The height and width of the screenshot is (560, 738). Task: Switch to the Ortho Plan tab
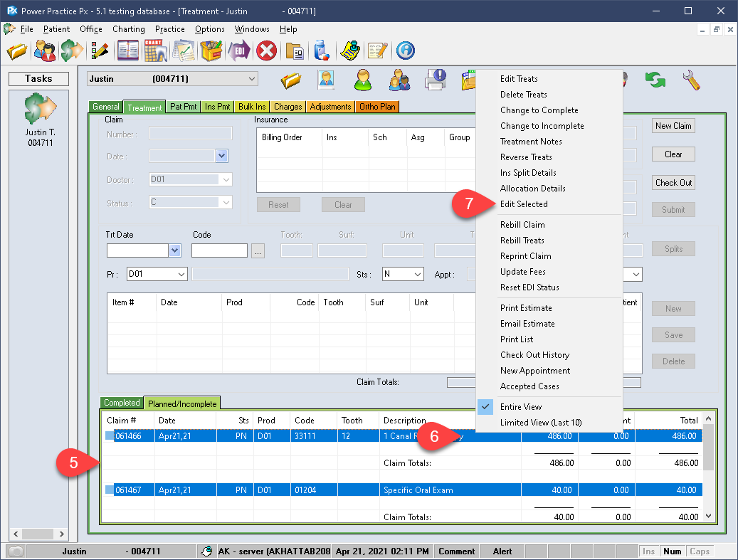tap(377, 107)
